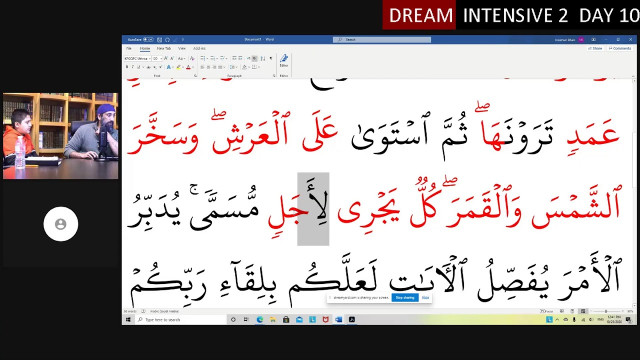Open Task View on taskbar
640x360 pixels.
[246, 320]
